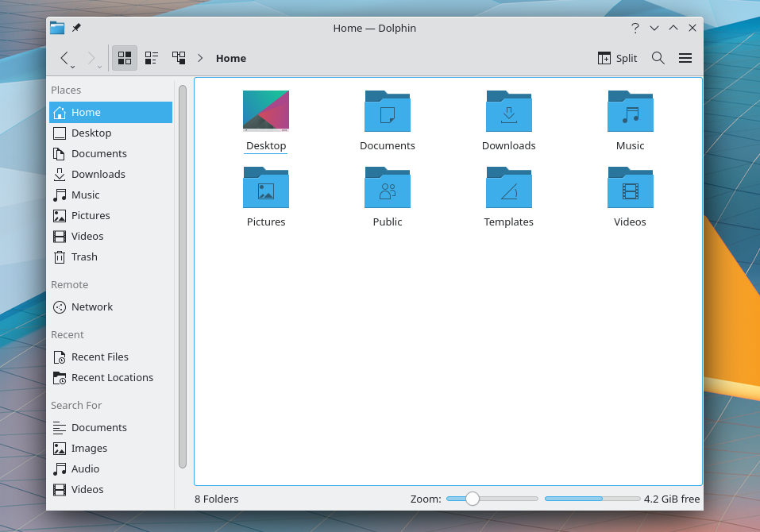The width and height of the screenshot is (760, 532).
Task: Switch to Compact view mode
Action: [151, 57]
